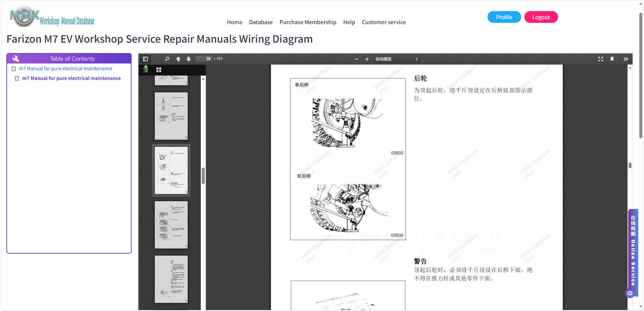Select the thumbnail above the highlighted page
Screen dimensions: 644x311
click(x=171, y=116)
